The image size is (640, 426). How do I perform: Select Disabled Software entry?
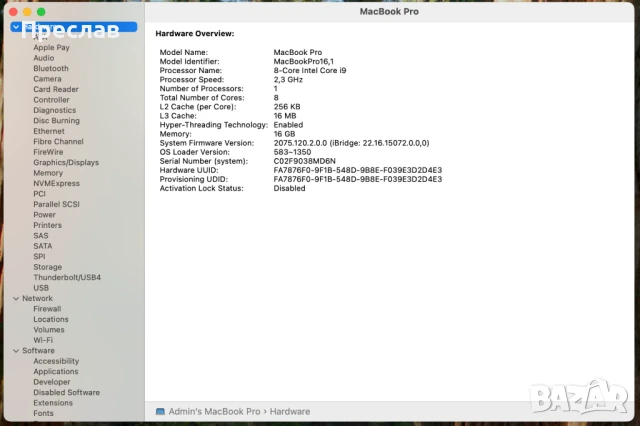[x=67, y=393]
